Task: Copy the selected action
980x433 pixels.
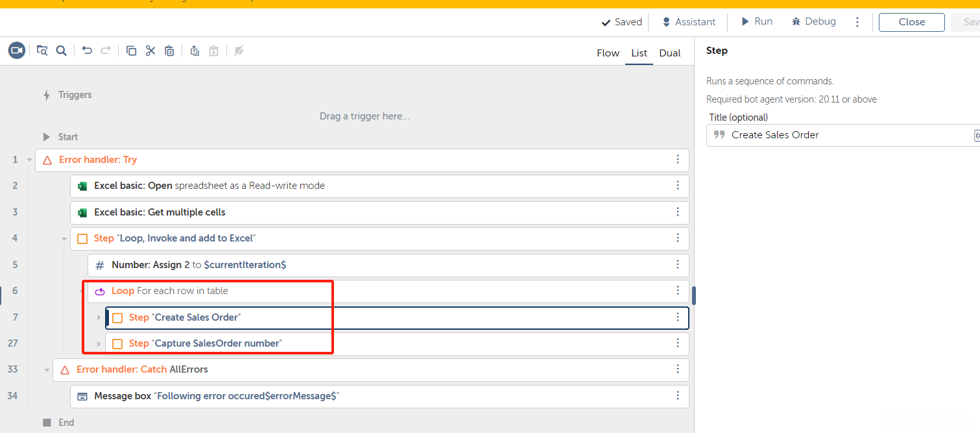Action: tap(131, 51)
